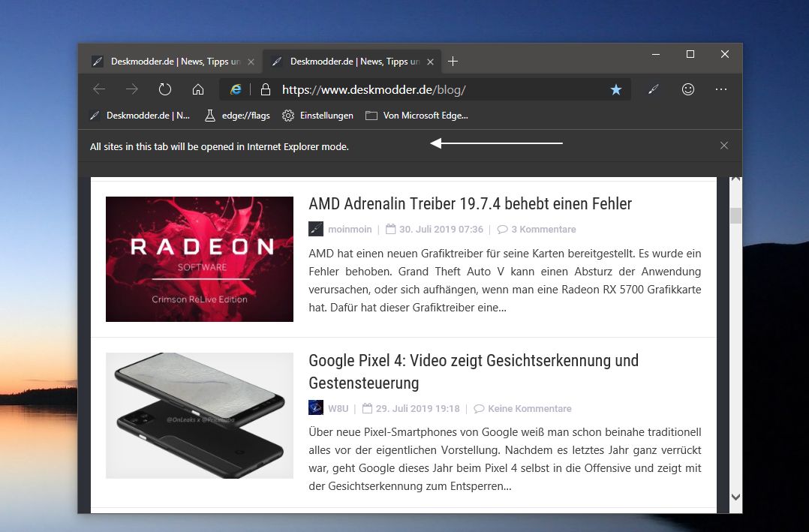Reload the page with the refresh icon
Screen dimensions: 809x532
(165, 89)
